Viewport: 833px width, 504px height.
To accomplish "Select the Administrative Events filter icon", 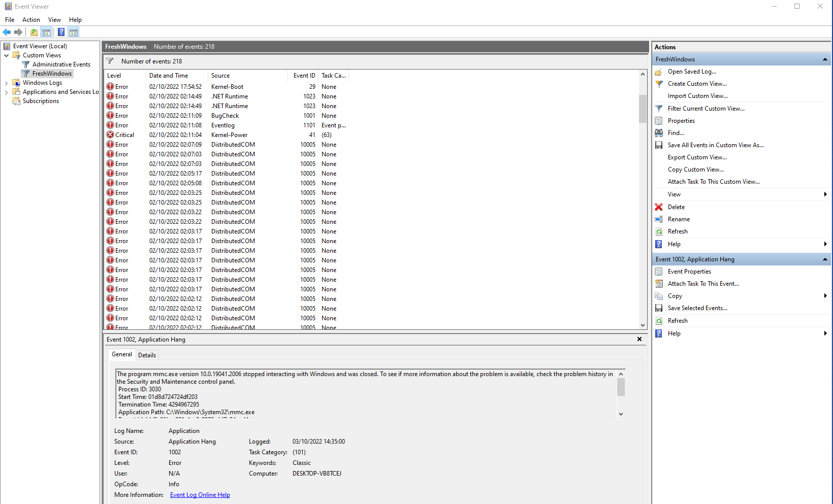I will tap(26, 64).
